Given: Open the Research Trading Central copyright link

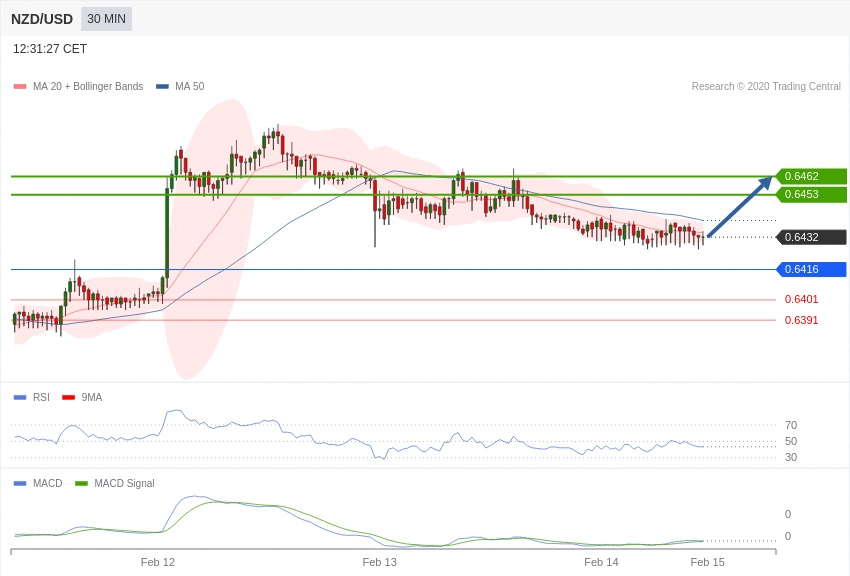Looking at the screenshot, I should [x=766, y=87].
